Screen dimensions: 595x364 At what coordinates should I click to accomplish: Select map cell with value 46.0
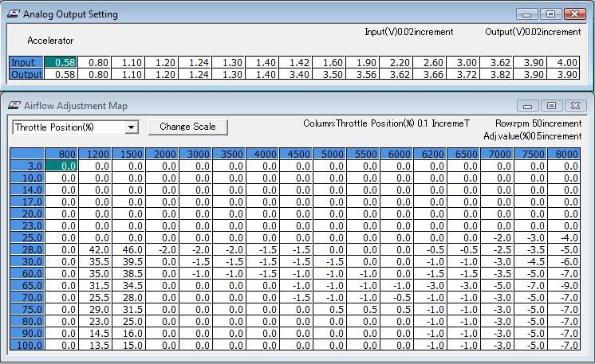point(128,249)
